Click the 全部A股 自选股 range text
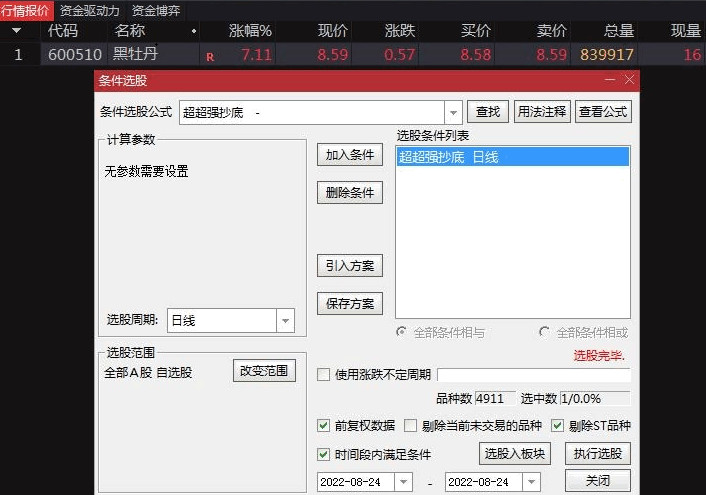 point(148,372)
